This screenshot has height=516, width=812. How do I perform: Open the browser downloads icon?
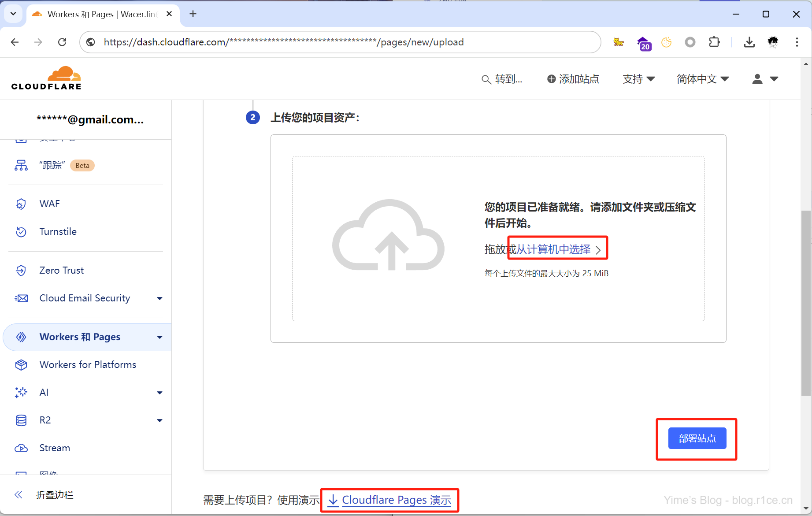pos(749,42)
